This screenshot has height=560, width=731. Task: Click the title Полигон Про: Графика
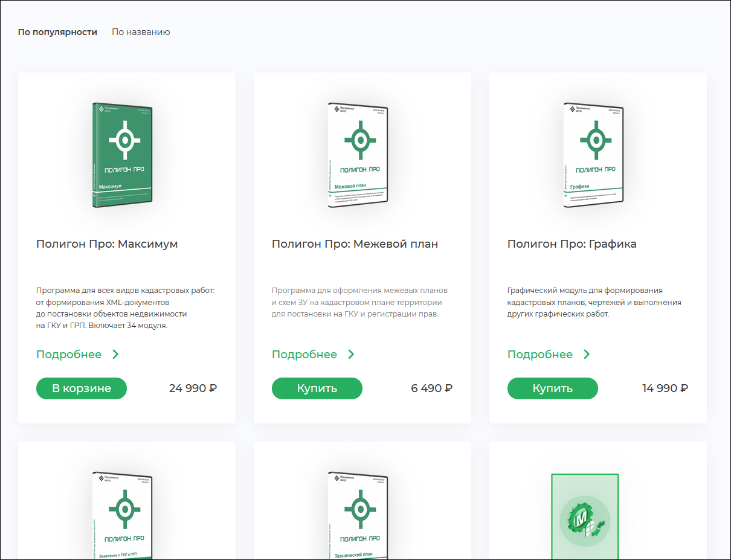572,244
